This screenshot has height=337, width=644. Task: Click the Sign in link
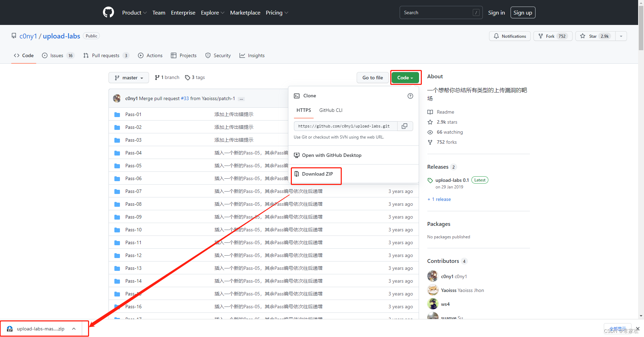tap(496, 12)
